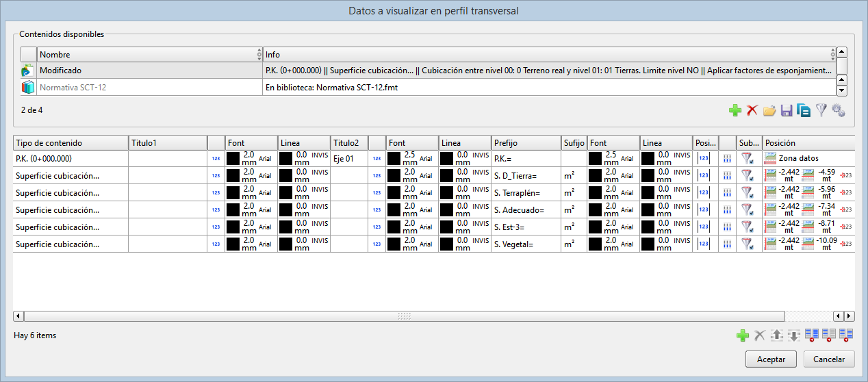Click the Nombre column sort arrows
Screen dimensions: 868x382
(x=259, y=54)
